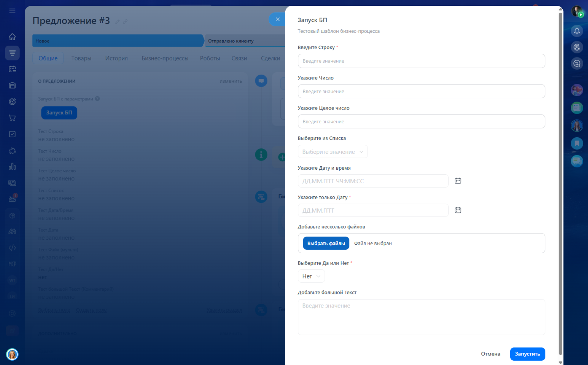The height and width of the screenshot is (365, 588).
Task: Open the tasks checkmark icon in sidebar
Action: click(x=12, y=134)
